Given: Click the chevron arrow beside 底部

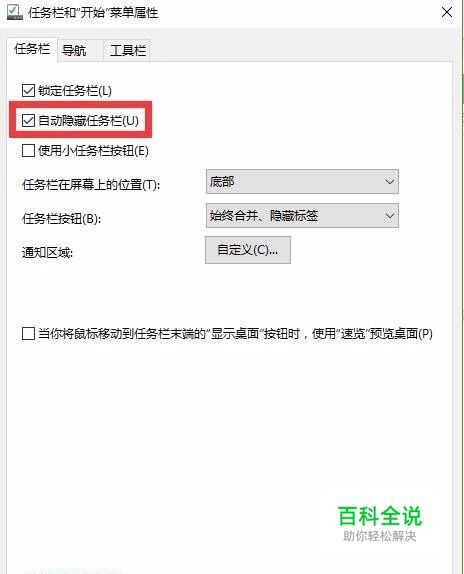Looking at the screenshot, I should pyautogui.click(x=390, y=182).
